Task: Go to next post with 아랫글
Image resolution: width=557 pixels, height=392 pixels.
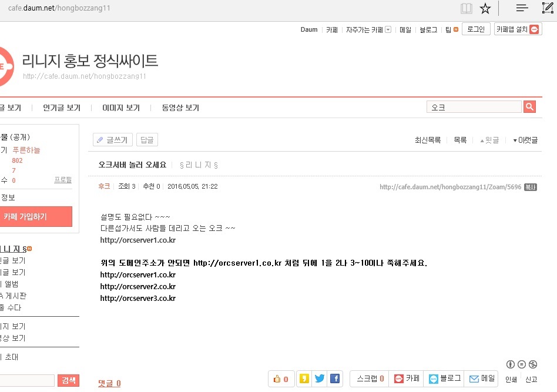Action: coord(525,140)
